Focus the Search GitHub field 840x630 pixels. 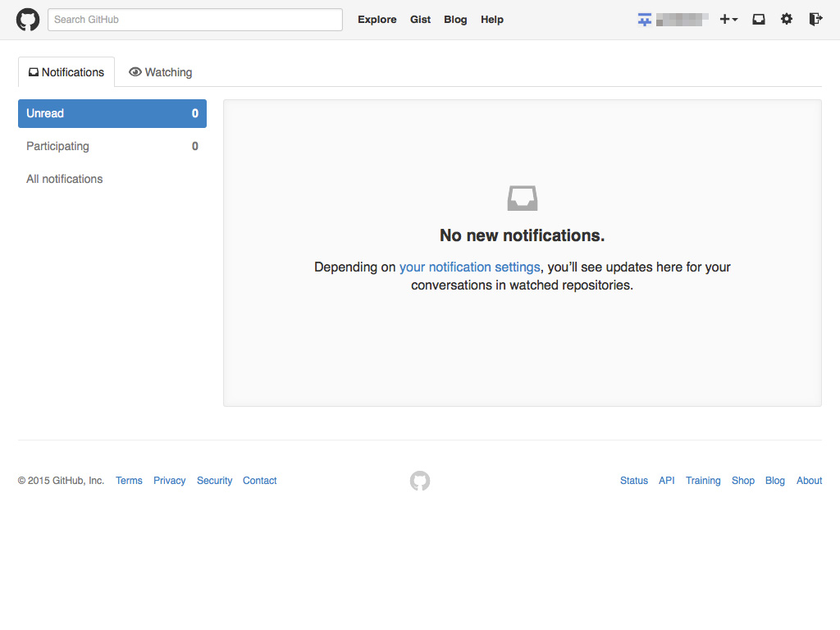pos(195,20)
